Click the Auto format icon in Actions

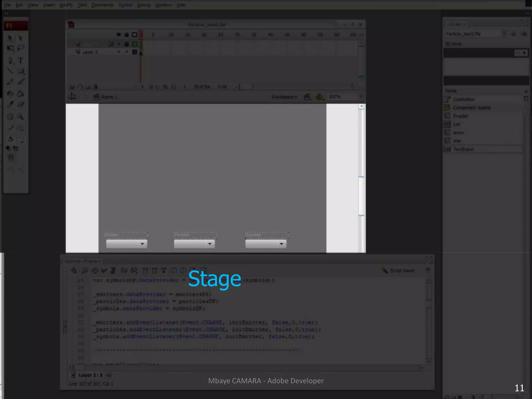pyautogui.click(x=113, y=271)
